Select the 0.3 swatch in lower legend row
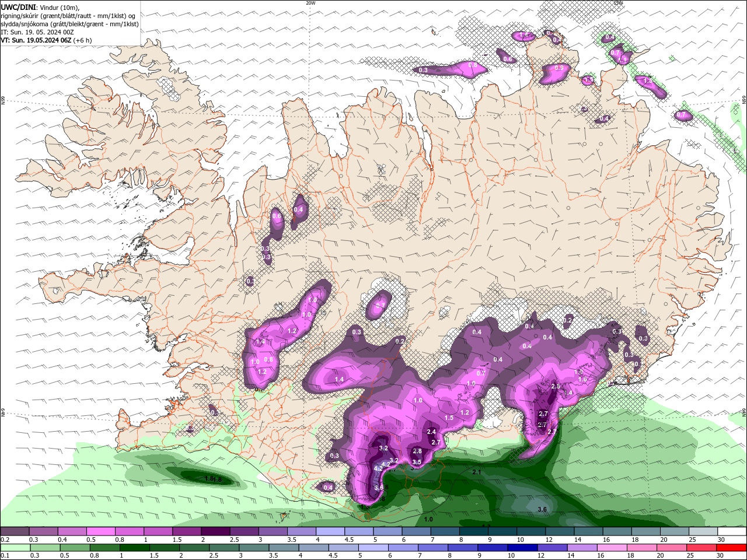This screenshot has height=560, width=747. point(46,548)
